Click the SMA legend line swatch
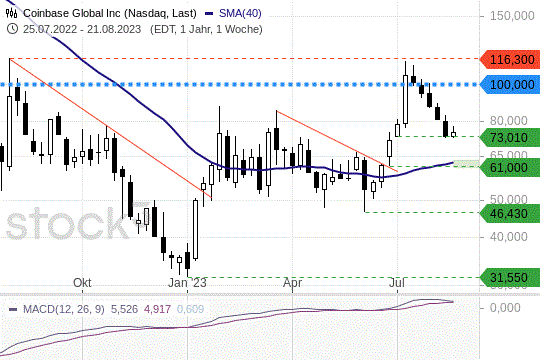 coord(209,14)
